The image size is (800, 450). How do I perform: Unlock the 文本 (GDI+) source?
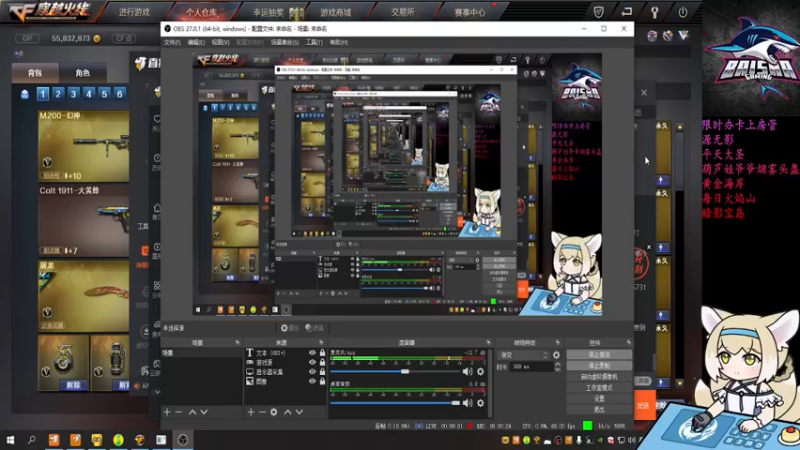[322, 353]
